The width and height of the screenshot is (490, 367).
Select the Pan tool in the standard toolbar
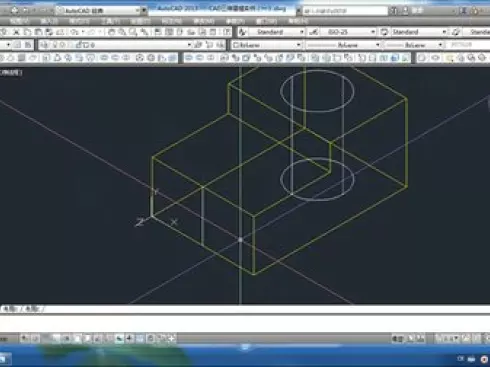coord(111,32)
